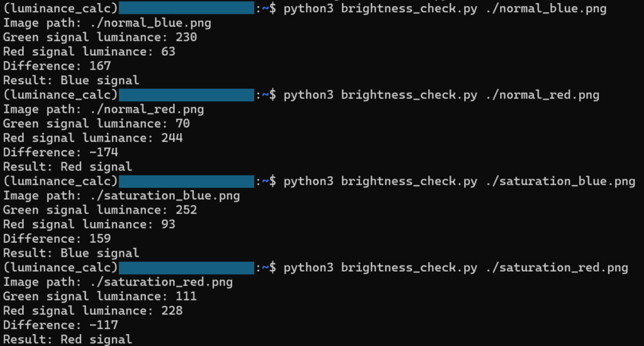
Task: Click the Red signal luminance value 244
Action: point(172,138)
